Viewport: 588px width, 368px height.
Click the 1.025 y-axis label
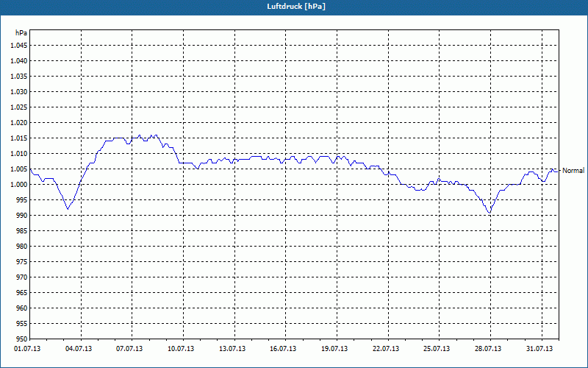point(19,107)
